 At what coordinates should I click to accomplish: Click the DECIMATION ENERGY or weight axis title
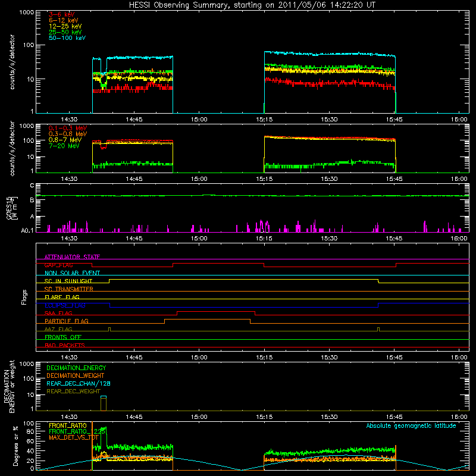point(9,386)
